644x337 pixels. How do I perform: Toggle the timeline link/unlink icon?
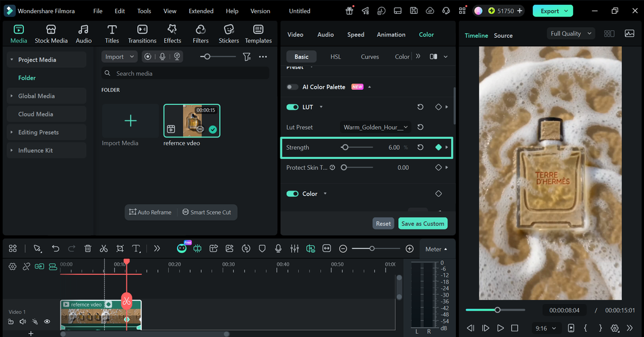[x=26, y=267]
